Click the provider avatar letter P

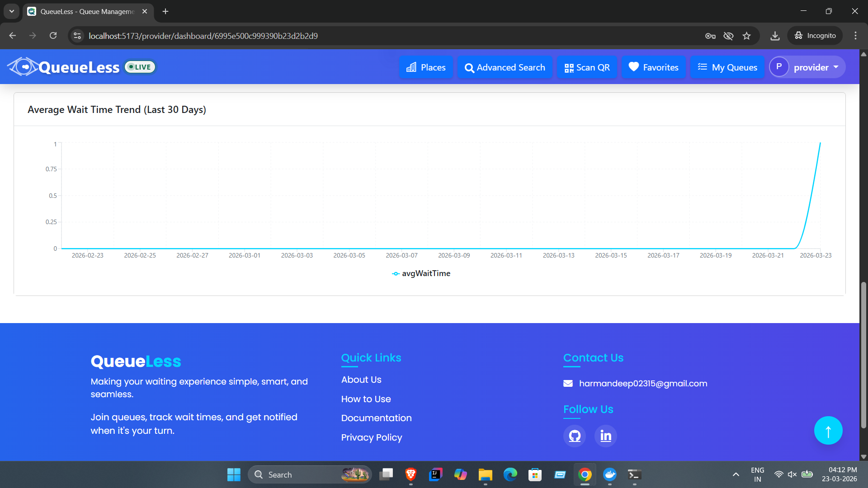(779, 67)
